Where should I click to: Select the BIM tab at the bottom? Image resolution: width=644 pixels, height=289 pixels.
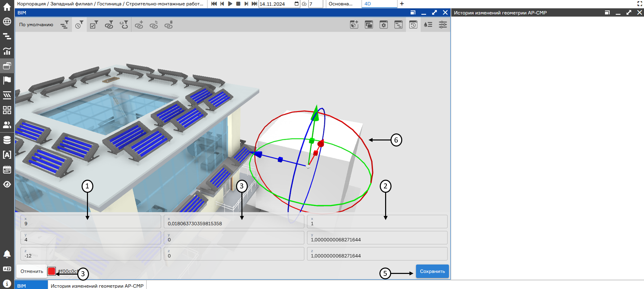coord(31,286)
